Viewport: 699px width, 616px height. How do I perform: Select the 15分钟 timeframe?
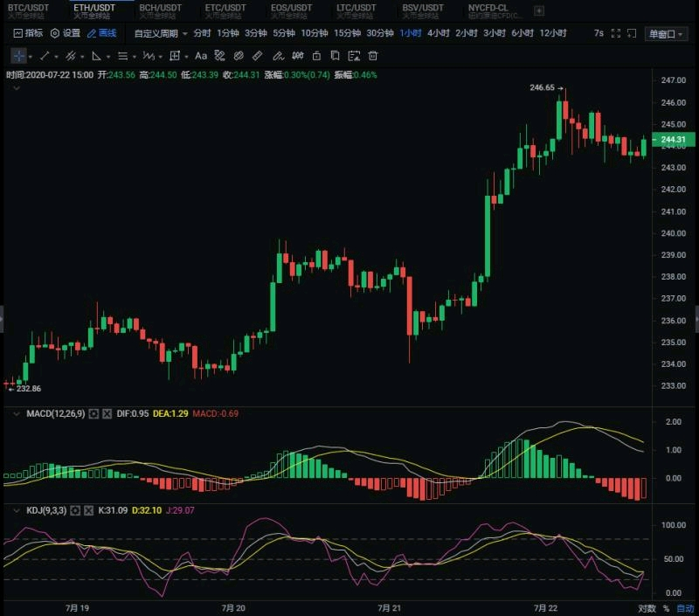(x=347, y=33)
